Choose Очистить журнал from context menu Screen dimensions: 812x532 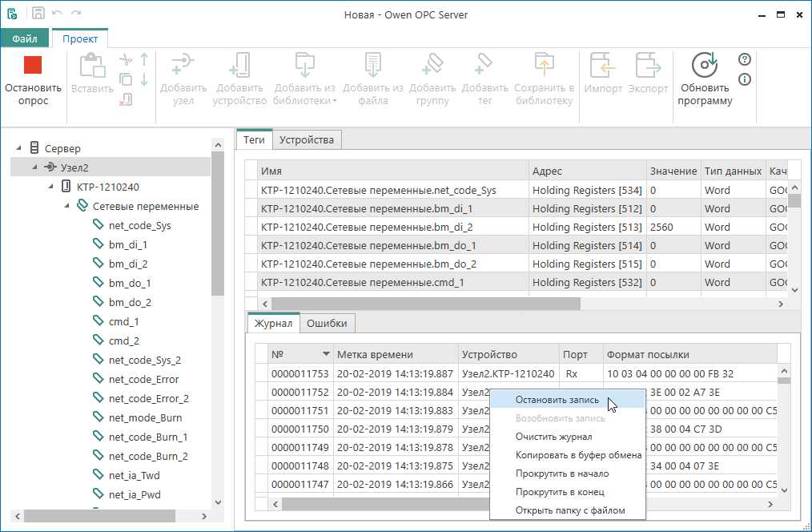(x=553, y=437)
